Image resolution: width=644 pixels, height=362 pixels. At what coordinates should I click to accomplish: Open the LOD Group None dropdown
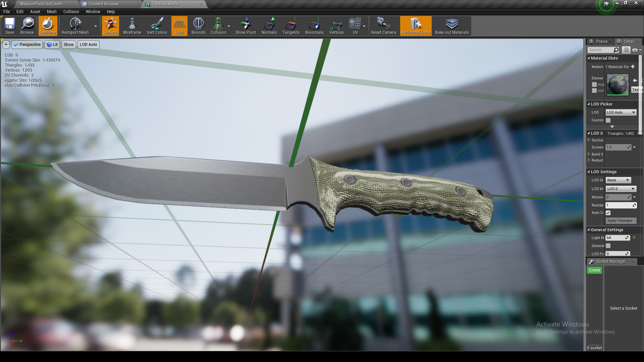coord(618,180)
